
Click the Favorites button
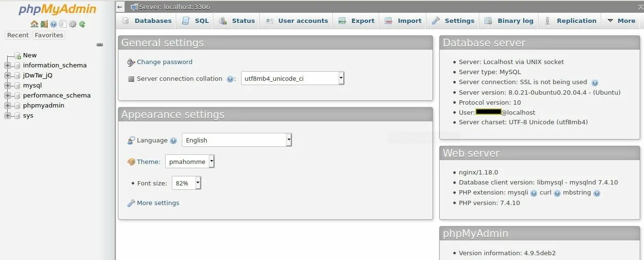coord(49,35)
